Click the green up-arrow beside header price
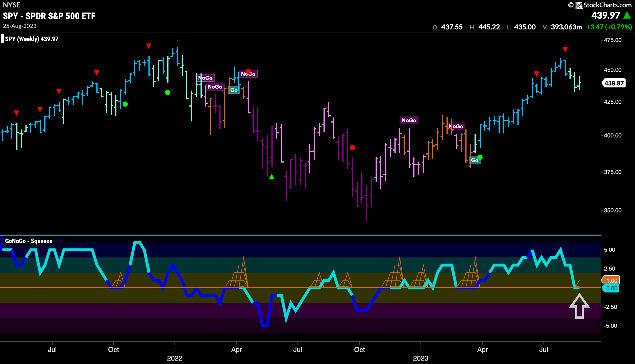The width and height of the screenshot is (635, 364). tap(627, 15)
